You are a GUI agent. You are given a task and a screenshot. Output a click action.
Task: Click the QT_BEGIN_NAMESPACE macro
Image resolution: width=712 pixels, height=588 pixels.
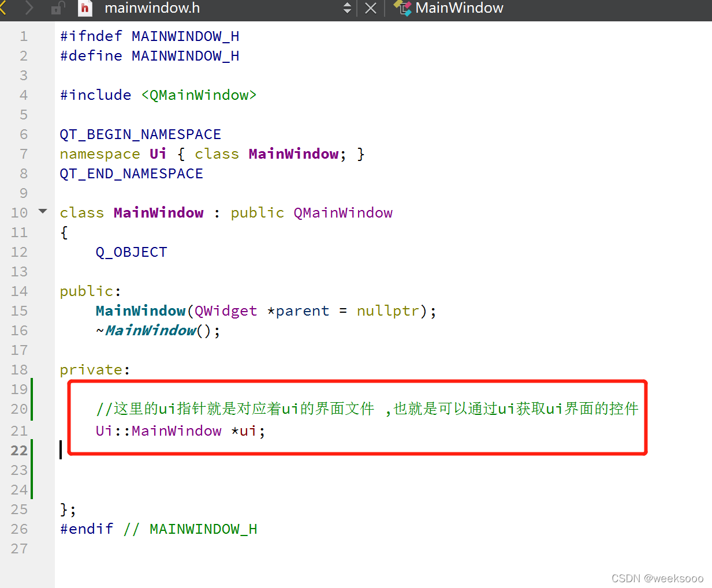pyautogui.click(x=140, y=134)
